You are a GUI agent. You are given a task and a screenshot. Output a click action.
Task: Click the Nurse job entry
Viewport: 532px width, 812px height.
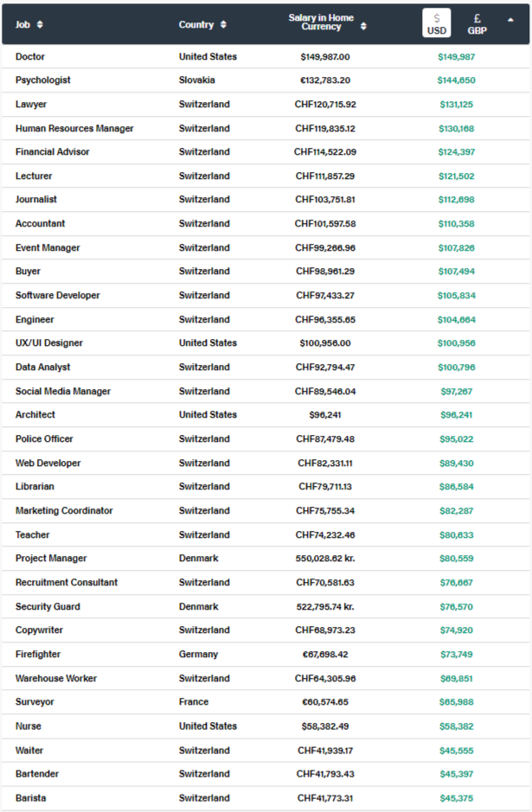coord(29,726)
